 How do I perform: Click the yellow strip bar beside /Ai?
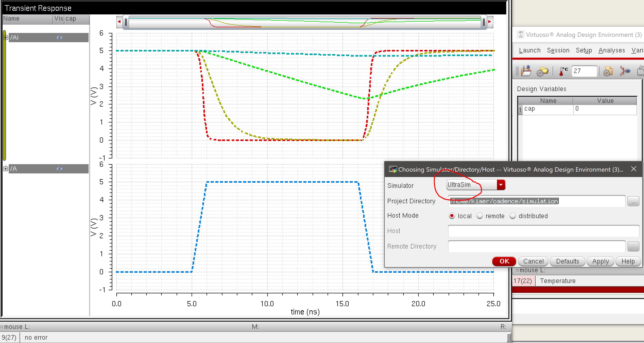[x=4, y=96]
